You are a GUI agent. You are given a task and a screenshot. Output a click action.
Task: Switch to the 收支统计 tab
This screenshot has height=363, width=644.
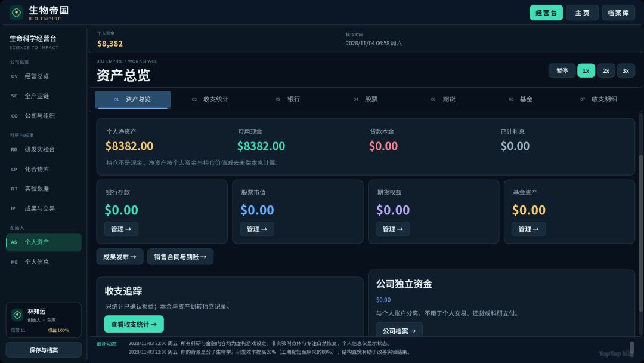(210, 100)
